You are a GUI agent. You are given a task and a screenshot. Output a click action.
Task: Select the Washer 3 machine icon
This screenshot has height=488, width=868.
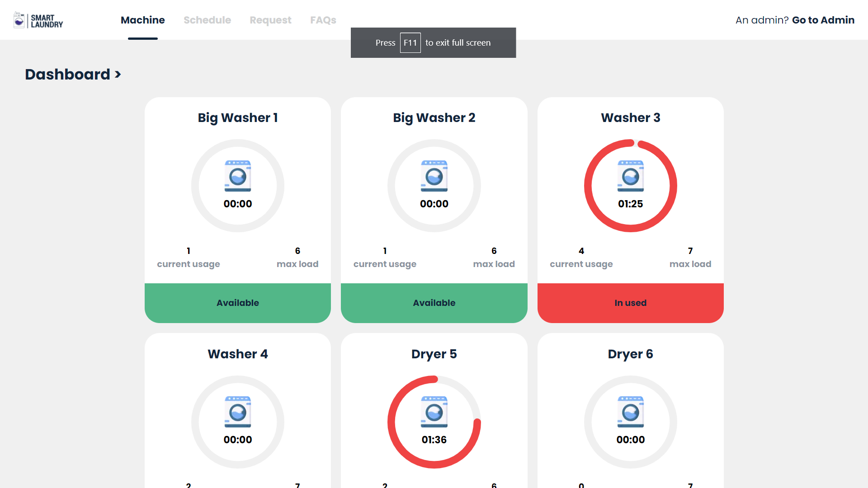(630, 176)
